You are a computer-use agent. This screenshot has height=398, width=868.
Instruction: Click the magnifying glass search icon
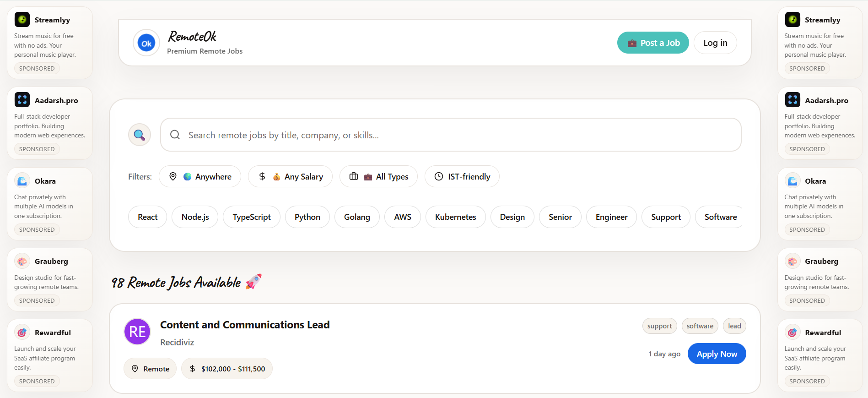pos(140,135)
